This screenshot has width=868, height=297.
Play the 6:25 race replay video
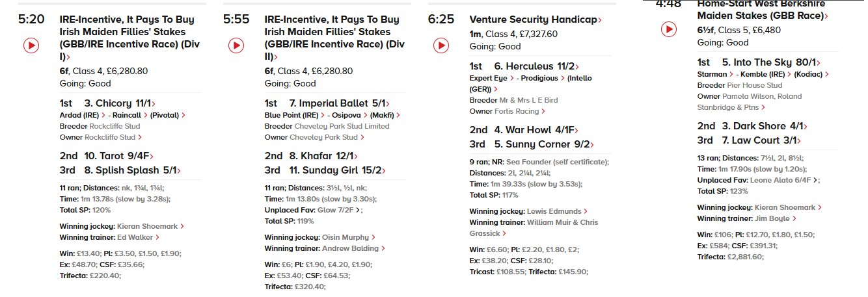click(441, 45)
